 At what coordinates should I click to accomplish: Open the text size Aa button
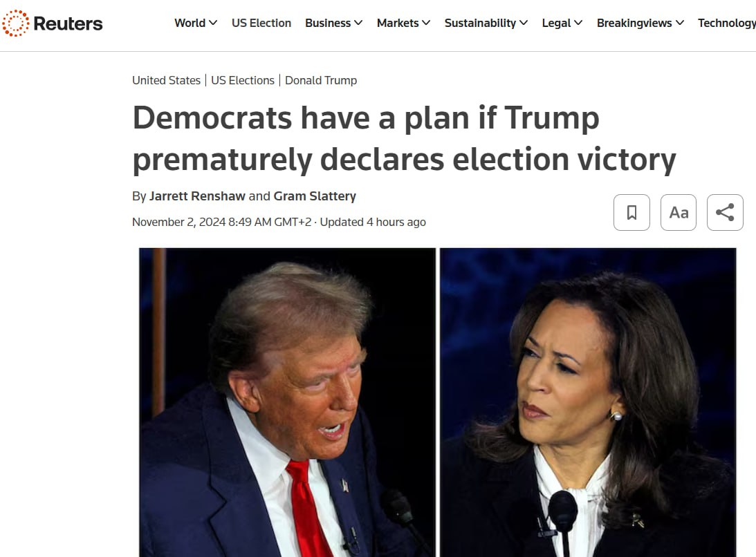[x=679, y=212]
